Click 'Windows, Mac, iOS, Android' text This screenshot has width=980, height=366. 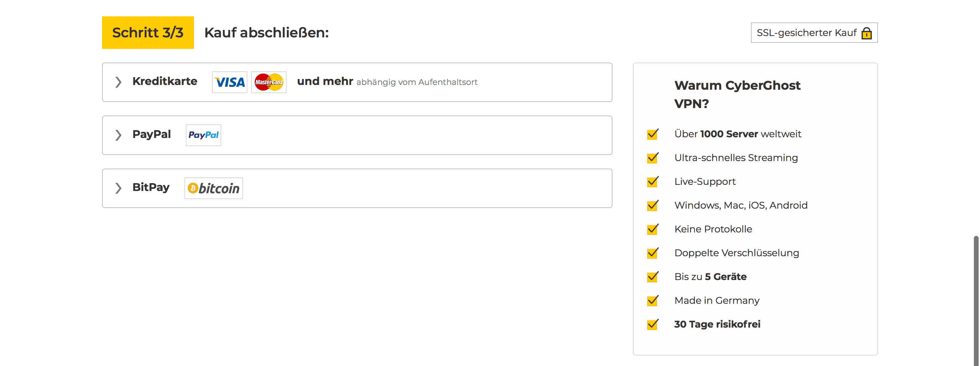(x=741, y=205)
